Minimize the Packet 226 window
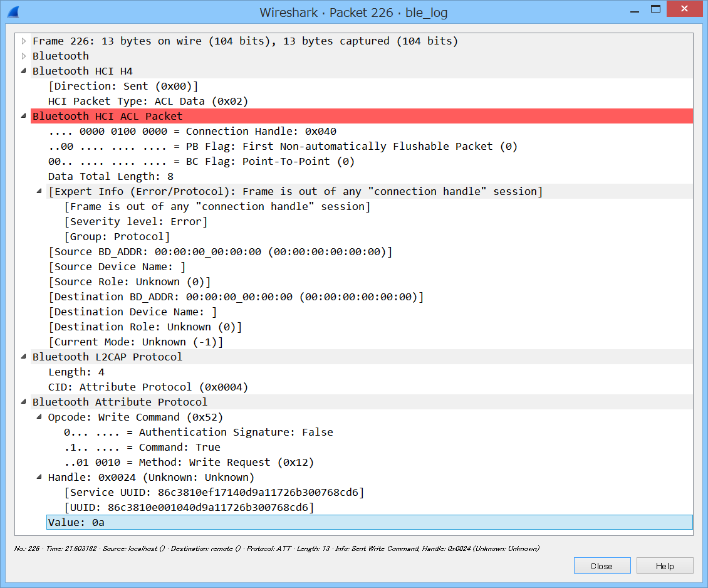 tap(635, 10)
